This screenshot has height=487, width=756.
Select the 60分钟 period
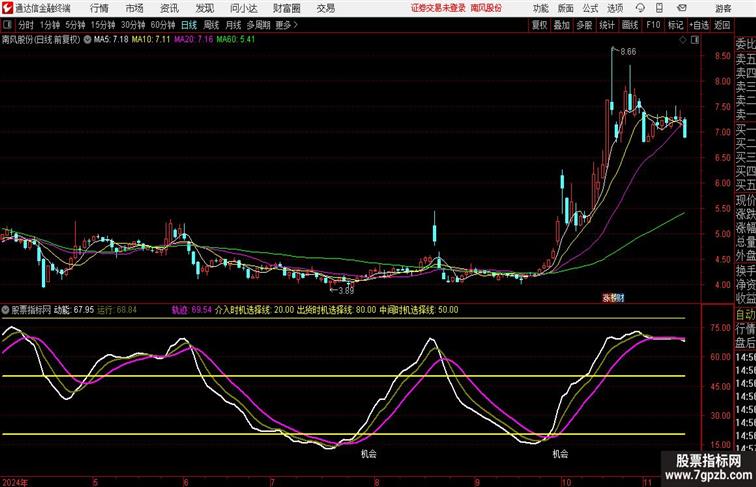tap(162, 25)
